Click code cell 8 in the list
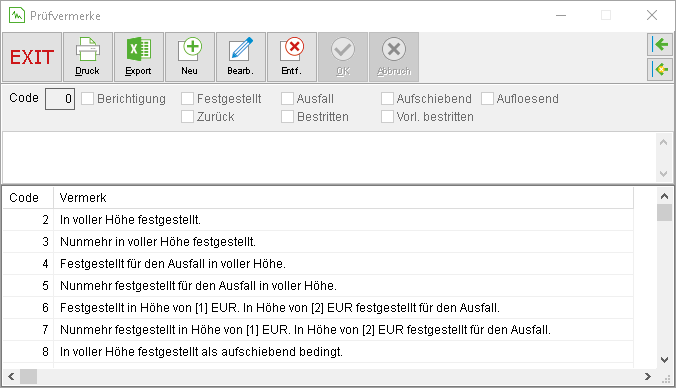The width and height of the screenshot is (676, 388). coord(28,352)
